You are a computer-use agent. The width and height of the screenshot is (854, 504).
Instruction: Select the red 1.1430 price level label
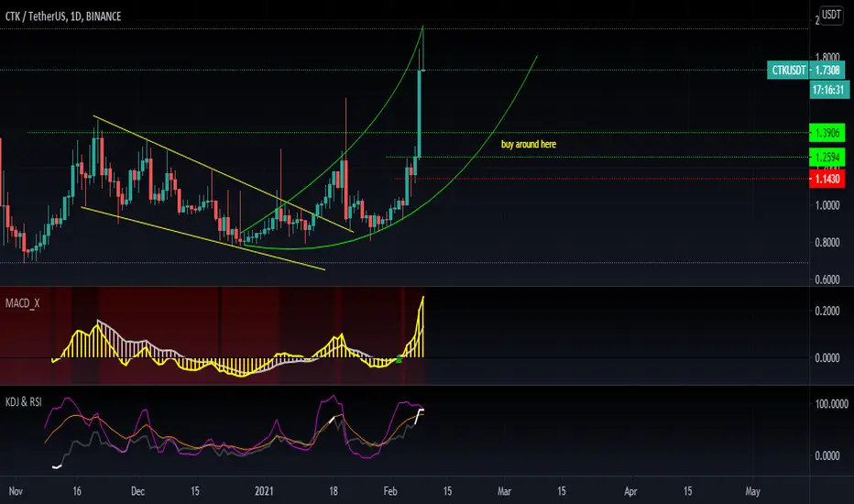[x=827, y=179]
